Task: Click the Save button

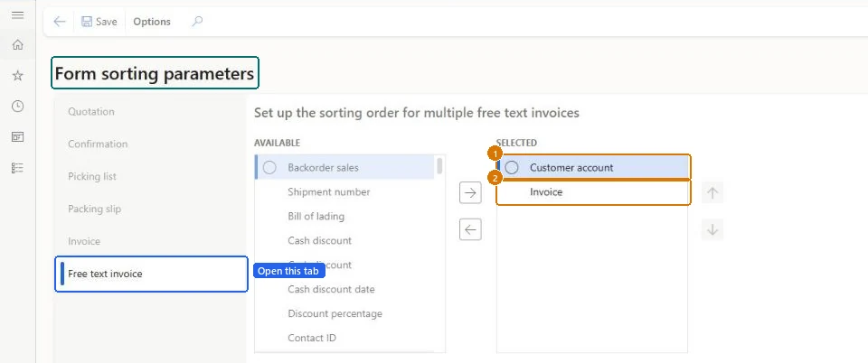Action: tap(99, 22)
